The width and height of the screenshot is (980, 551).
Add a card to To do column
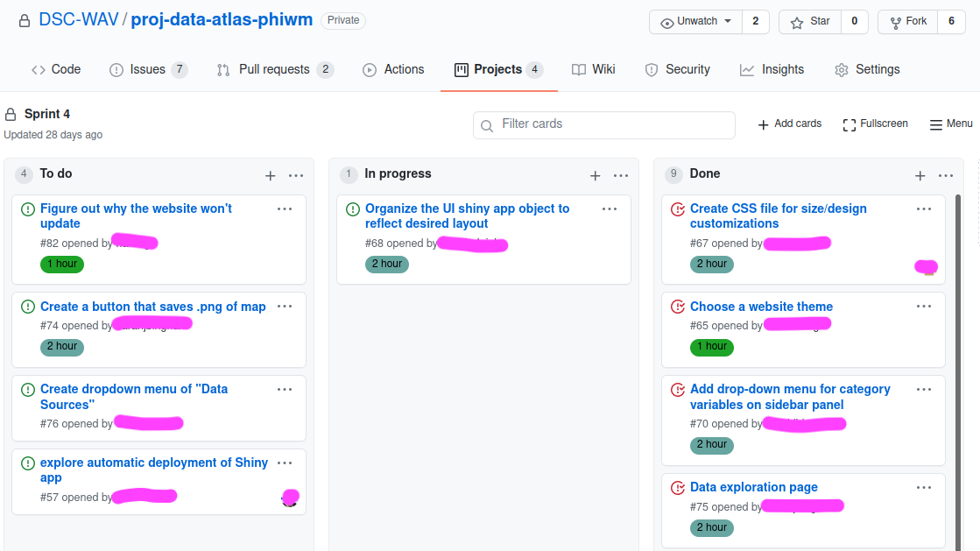point(271,175)
